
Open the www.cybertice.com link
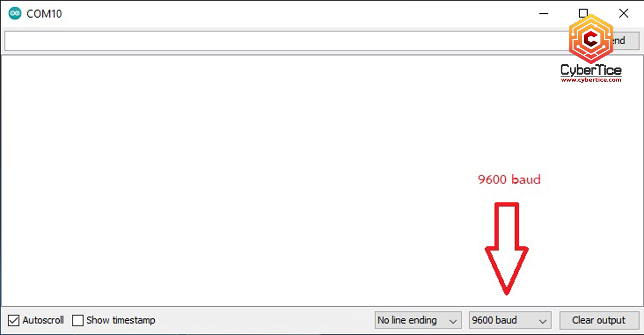(x=591, y=80)
